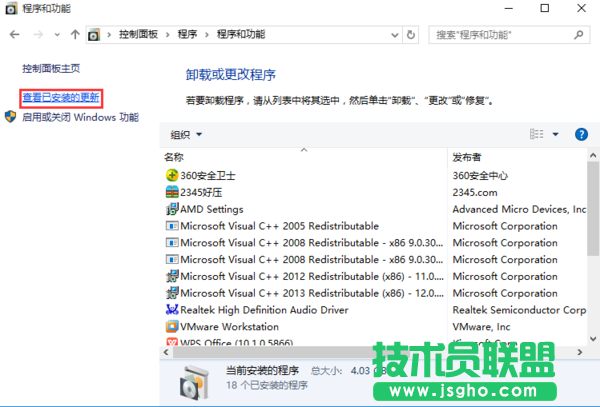Screen dimensions: 600x407
Task: Click the vertical scrollbar thumb
Action: (593, 208)
